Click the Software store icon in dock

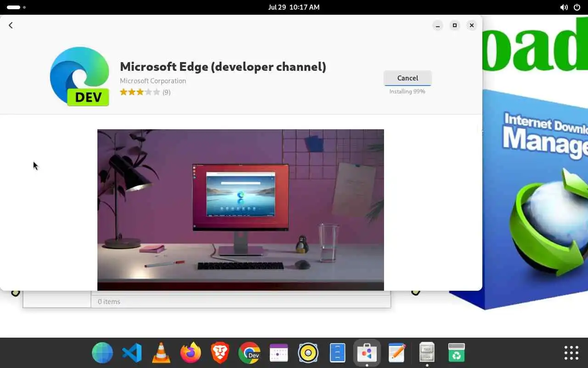367,353
